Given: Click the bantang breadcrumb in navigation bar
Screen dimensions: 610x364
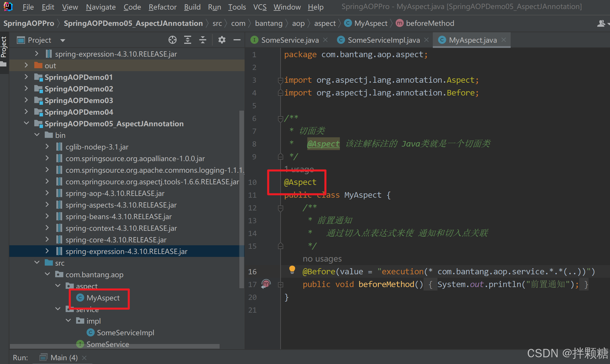Looking at the screenshot, I should coord(268,23).
